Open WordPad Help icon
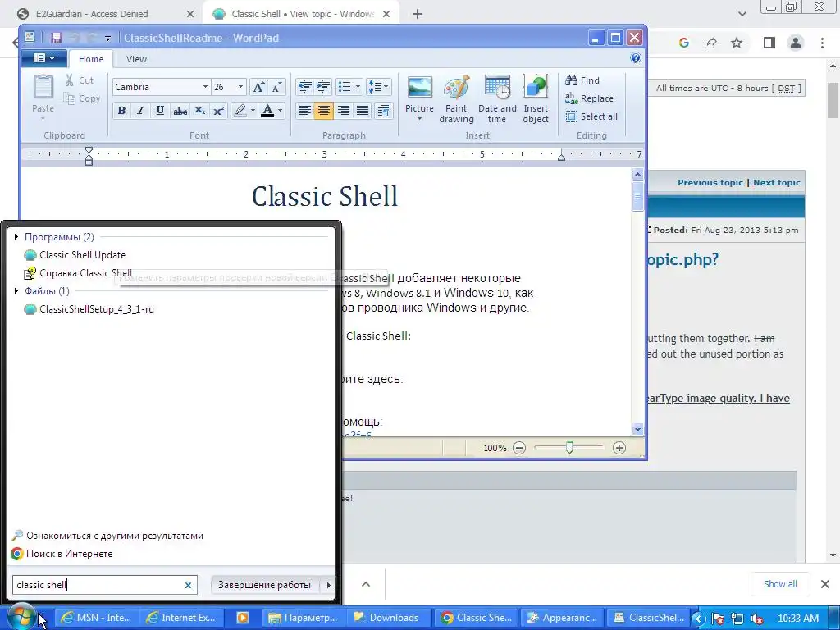This screenshot has height=630, width=840. pos(636,58)
